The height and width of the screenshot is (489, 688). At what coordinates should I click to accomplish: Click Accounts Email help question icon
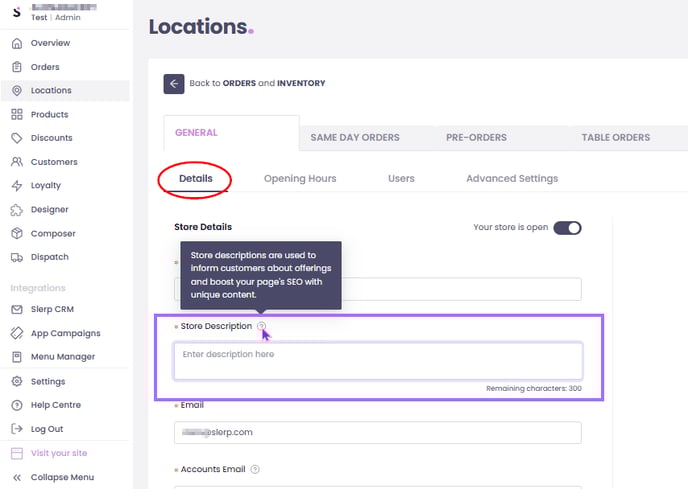point(255,469)
